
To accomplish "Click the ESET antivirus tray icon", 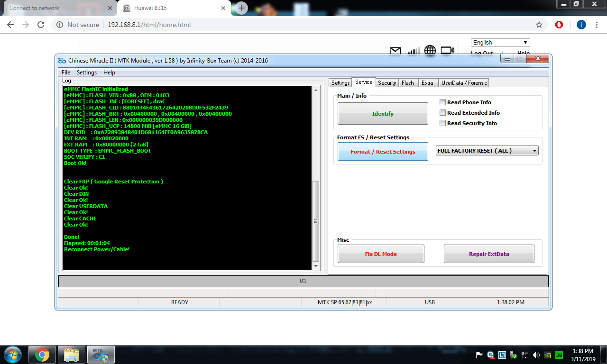I will (490, 355).
